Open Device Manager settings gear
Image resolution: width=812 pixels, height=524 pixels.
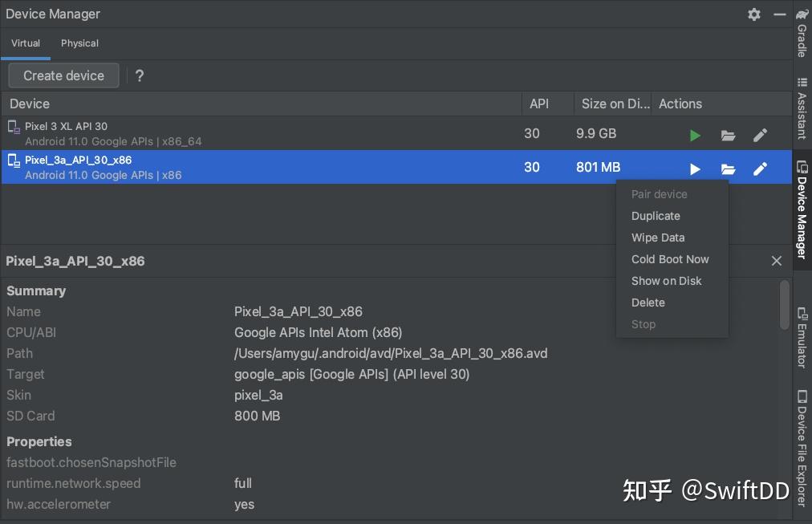pos(753,14)
